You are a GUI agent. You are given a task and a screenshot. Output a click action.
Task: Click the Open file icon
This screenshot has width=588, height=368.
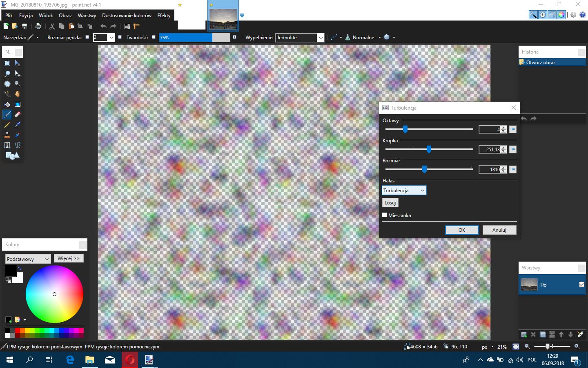point(15,26)
